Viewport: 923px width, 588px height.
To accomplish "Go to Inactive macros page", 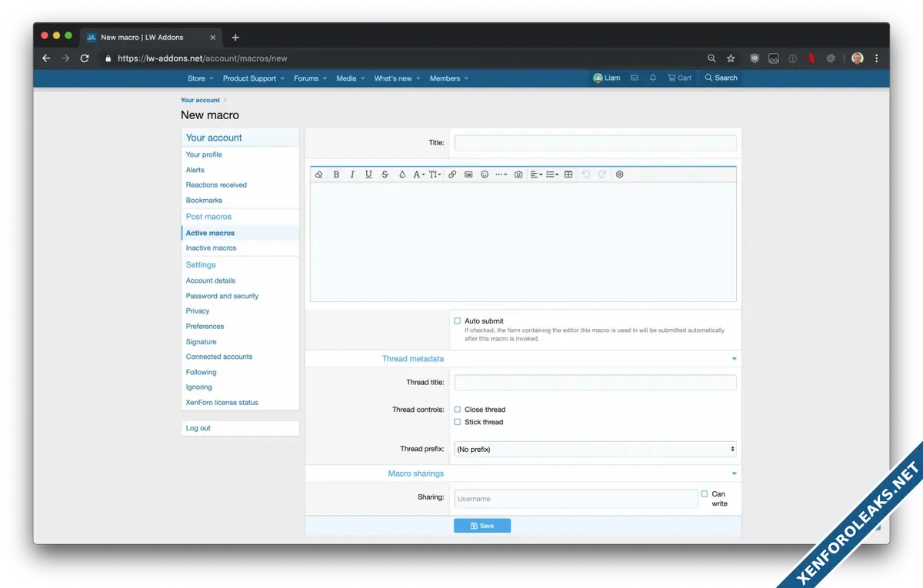I will point(211,248).
